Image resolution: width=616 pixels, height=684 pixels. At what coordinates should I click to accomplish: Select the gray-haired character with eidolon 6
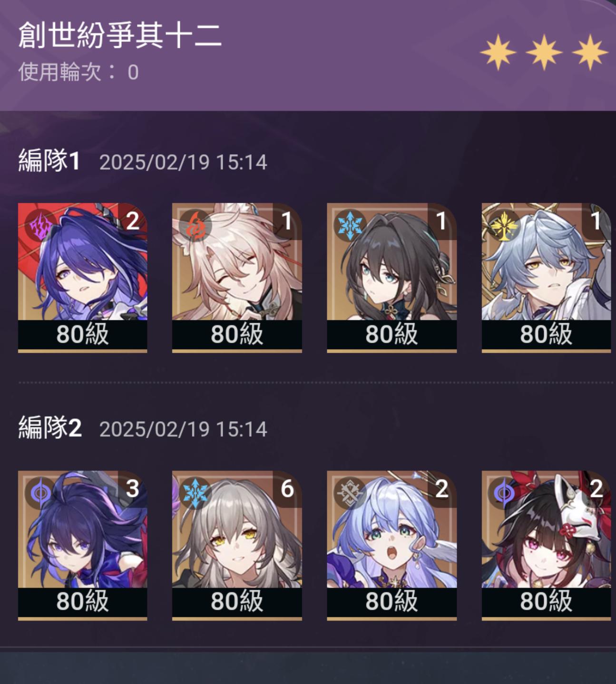pyautogui.click(x=237, y=545)
